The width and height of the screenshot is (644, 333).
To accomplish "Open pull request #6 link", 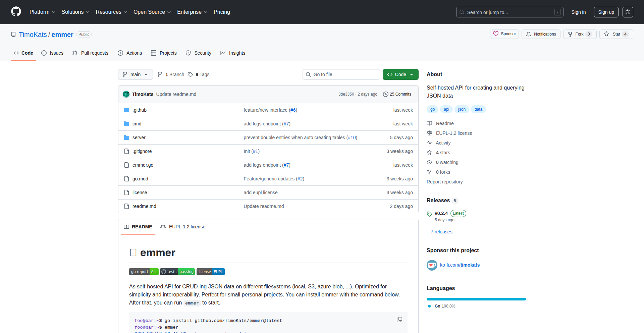I will coord(293,110).
